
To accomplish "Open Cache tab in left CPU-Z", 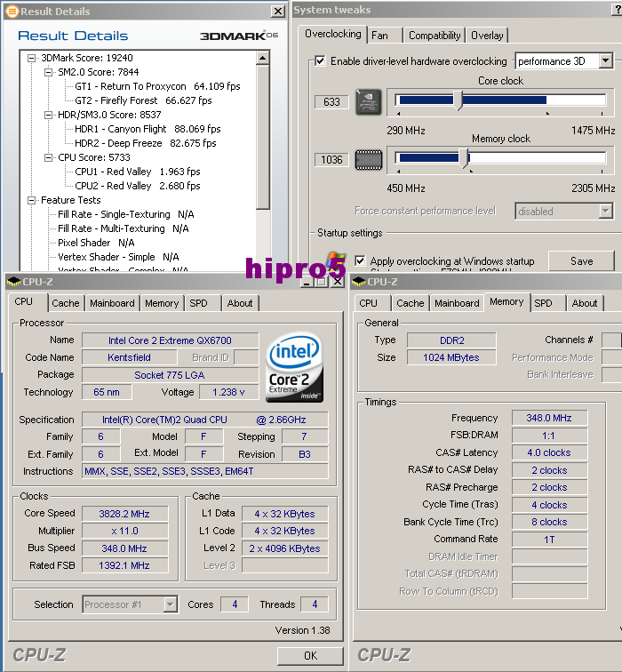I will coord(66,303).
